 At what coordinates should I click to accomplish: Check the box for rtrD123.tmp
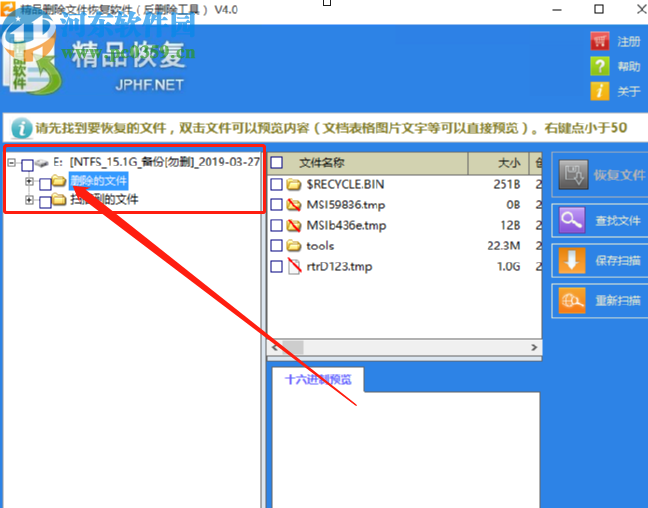pos(276,266)
